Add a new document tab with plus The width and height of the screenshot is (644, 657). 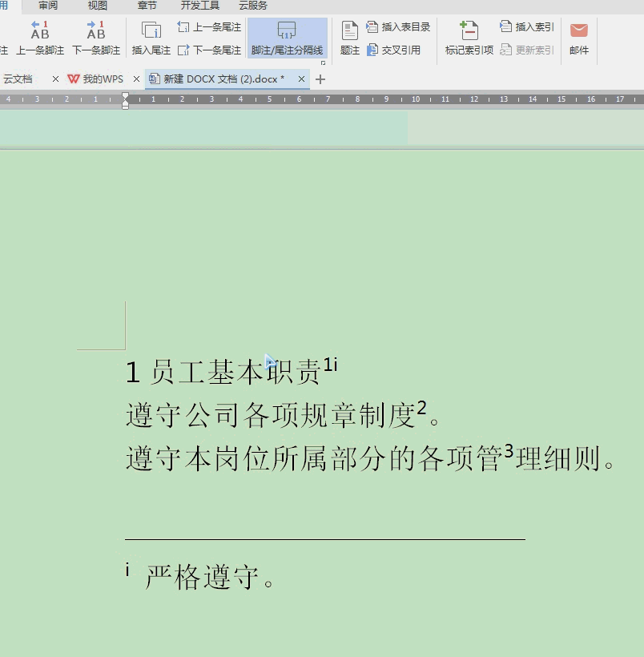pos(320,79)
